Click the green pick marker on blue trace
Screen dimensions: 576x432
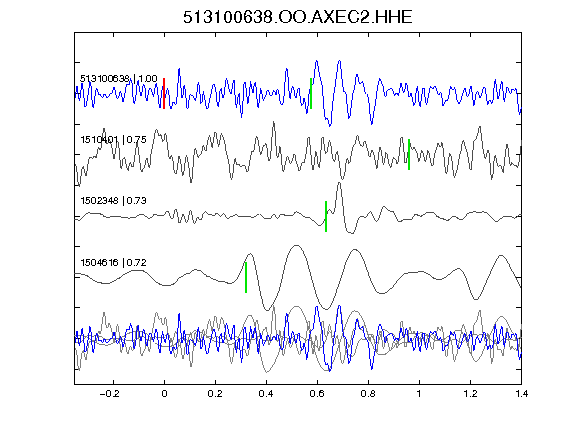(x=311, y=93)
